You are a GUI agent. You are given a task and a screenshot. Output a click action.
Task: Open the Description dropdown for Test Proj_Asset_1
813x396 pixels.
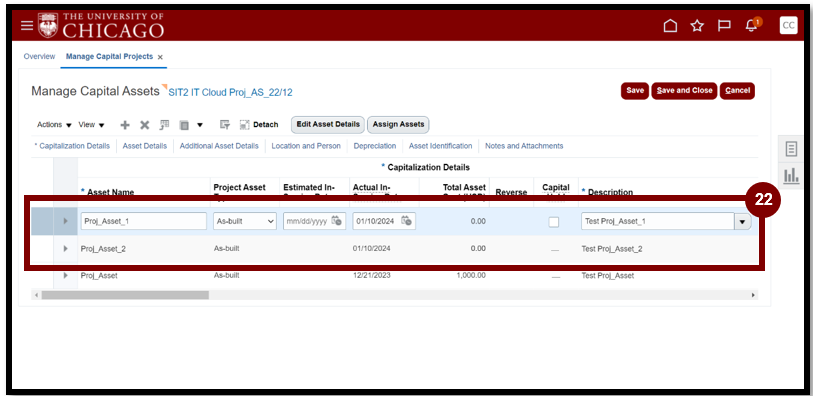click(742, 221)
